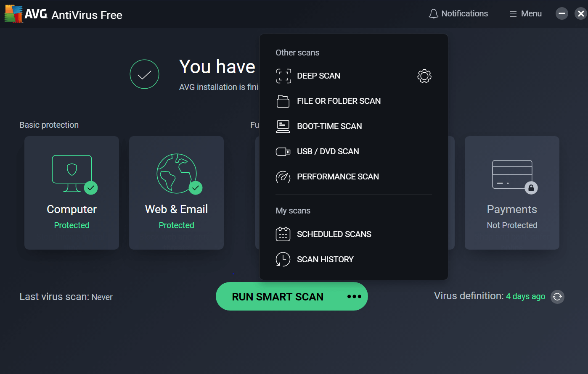588x374 pixels.
Task: Expand Scheduled Scans from My scans
Action: pyautogui.click(x=334, y=234)
